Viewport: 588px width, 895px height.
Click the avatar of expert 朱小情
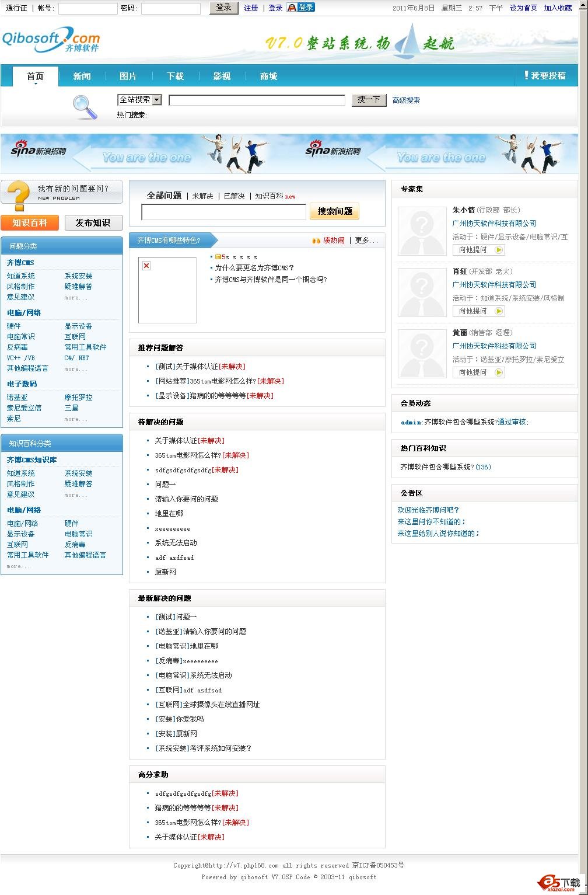pos(422,231)
